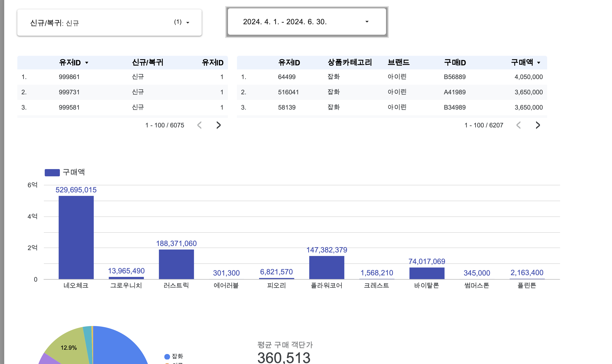Click the 평균 구매 객단가 scorecard value 360,513

pos(284,358)
